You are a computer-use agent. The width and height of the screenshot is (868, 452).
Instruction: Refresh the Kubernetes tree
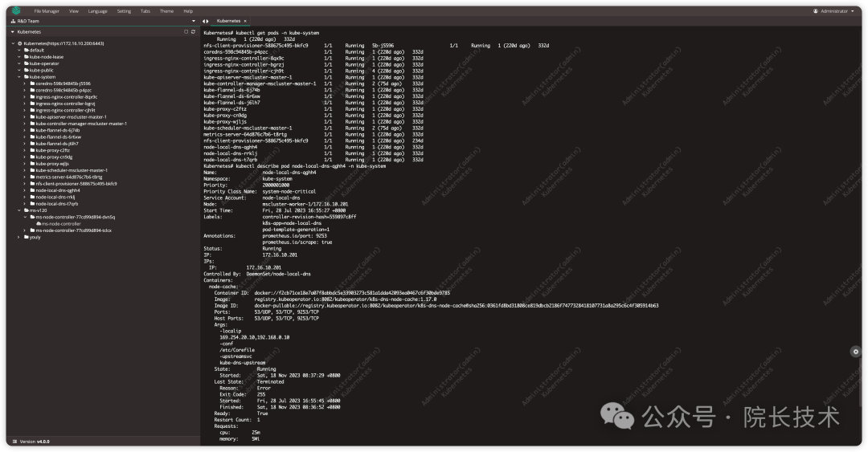[193, 32]
